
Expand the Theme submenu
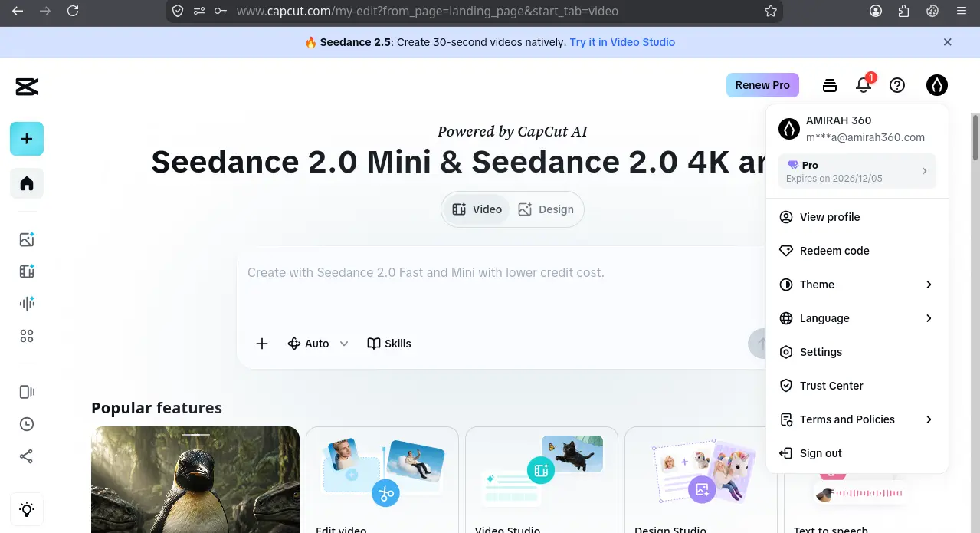[x=857, y=285]
